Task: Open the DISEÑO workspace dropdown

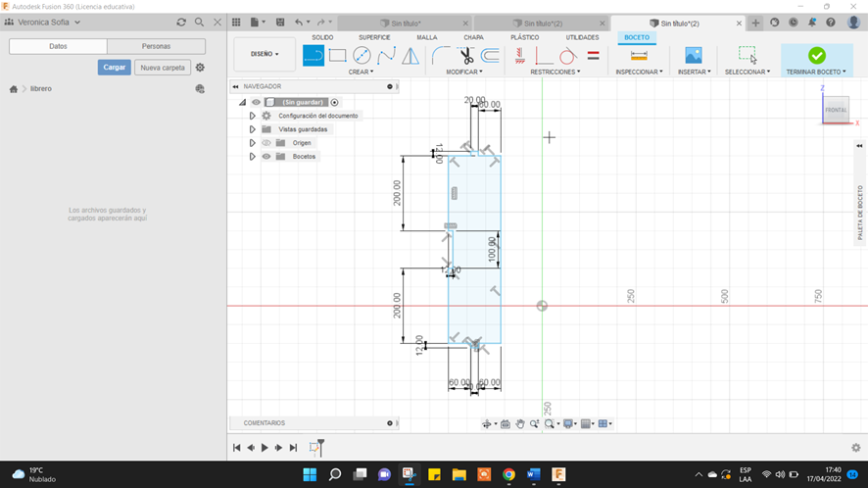Action: [x=265, y=55]
